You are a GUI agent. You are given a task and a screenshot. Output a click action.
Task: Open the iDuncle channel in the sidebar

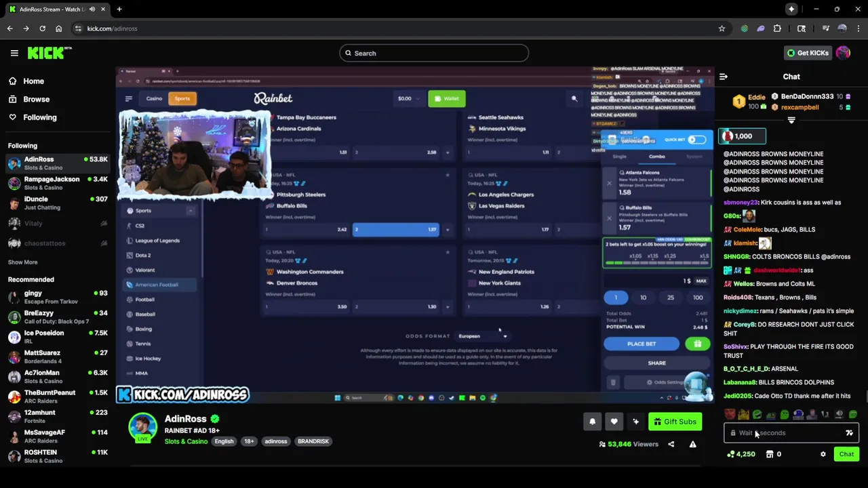point(58,203)
